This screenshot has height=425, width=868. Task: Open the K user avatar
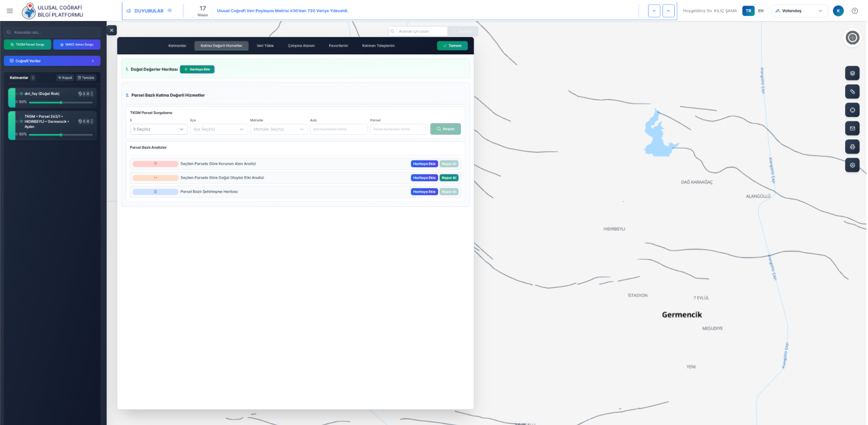click(x=838, y=11)
